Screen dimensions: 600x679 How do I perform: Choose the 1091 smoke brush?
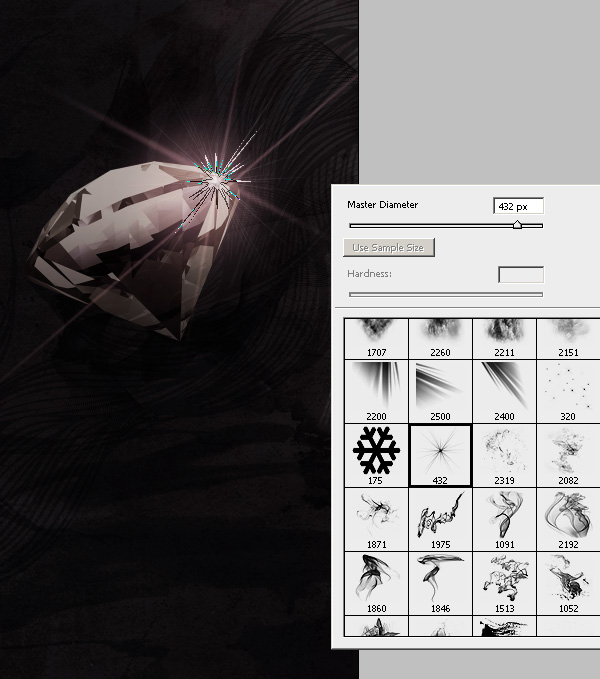(x=504, y=520)
